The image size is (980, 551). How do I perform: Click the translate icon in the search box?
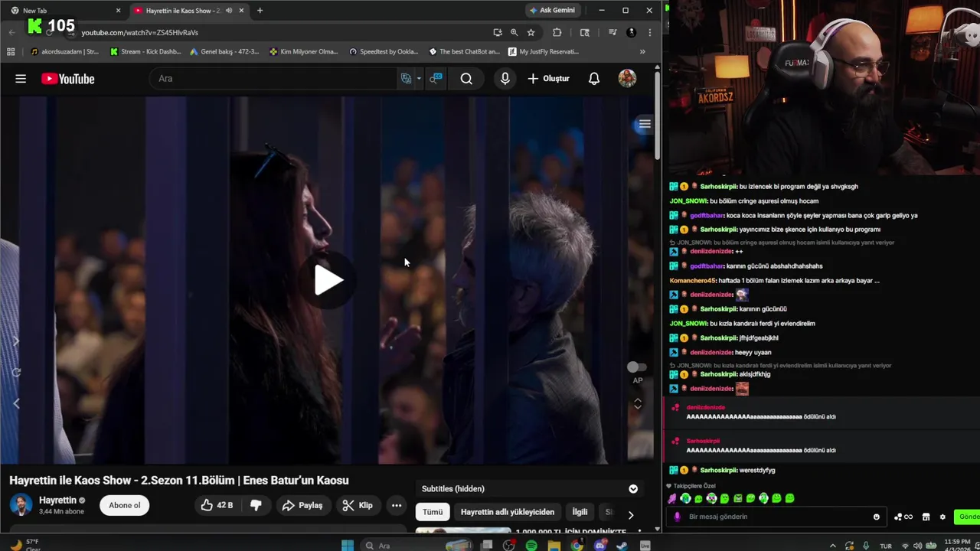click(406, 79)
